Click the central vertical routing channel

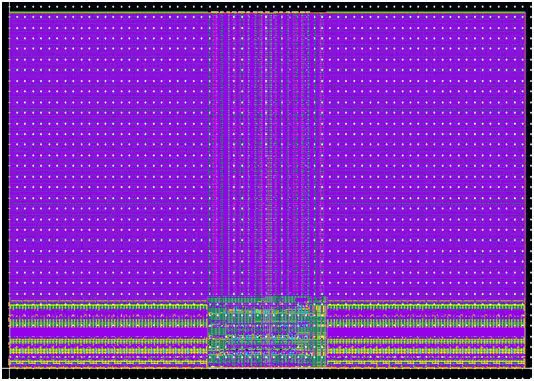[x=266, y=155]
